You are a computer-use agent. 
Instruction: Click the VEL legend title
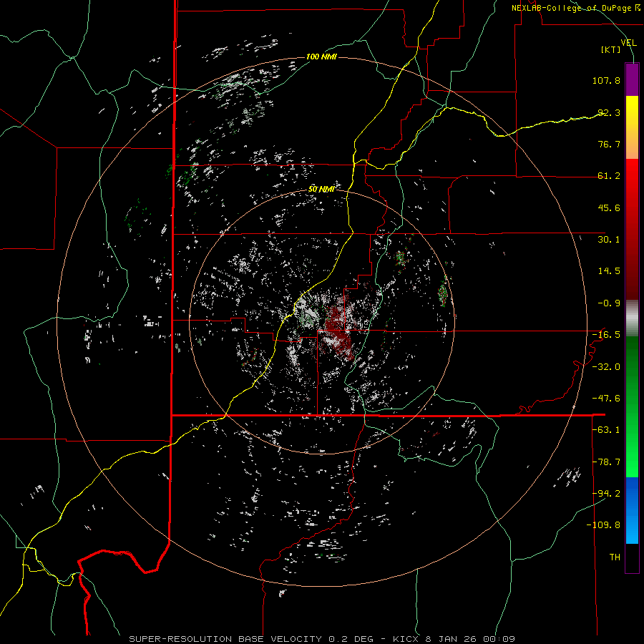tap(629, 43)
